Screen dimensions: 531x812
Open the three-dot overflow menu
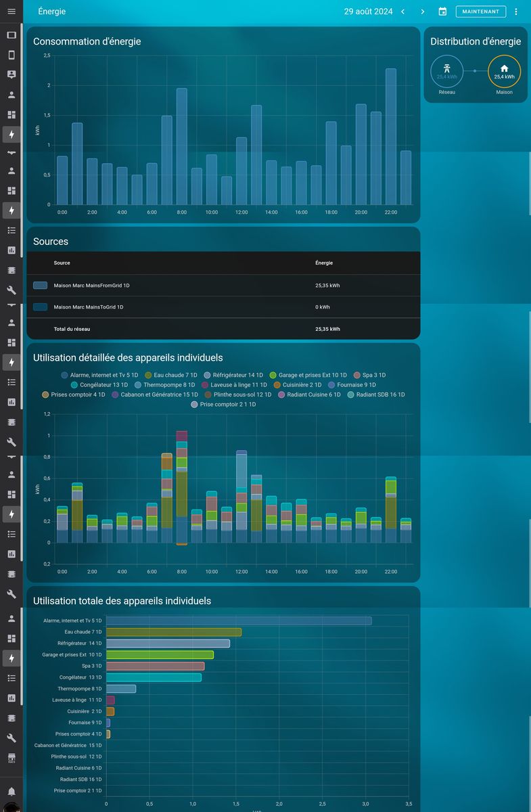point(516,12)
